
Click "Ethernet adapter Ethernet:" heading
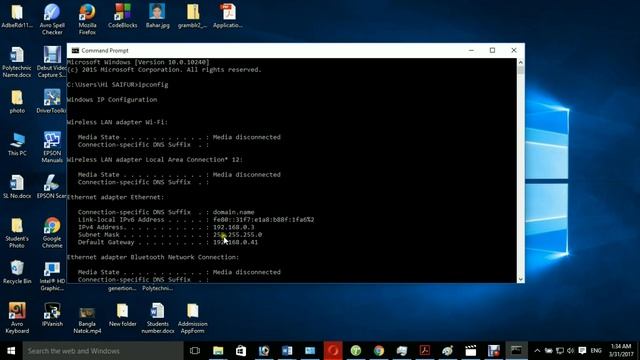(115, 197)
